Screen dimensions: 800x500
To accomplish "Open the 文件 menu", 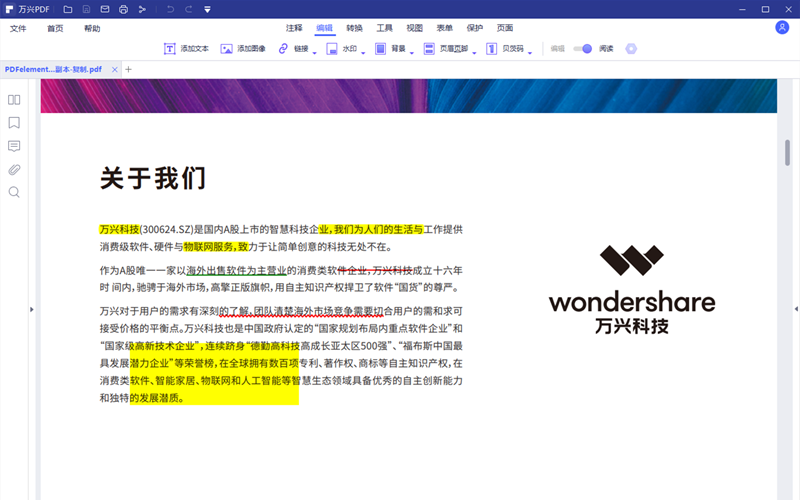I will pyautogui.click(x=19, y=28).
